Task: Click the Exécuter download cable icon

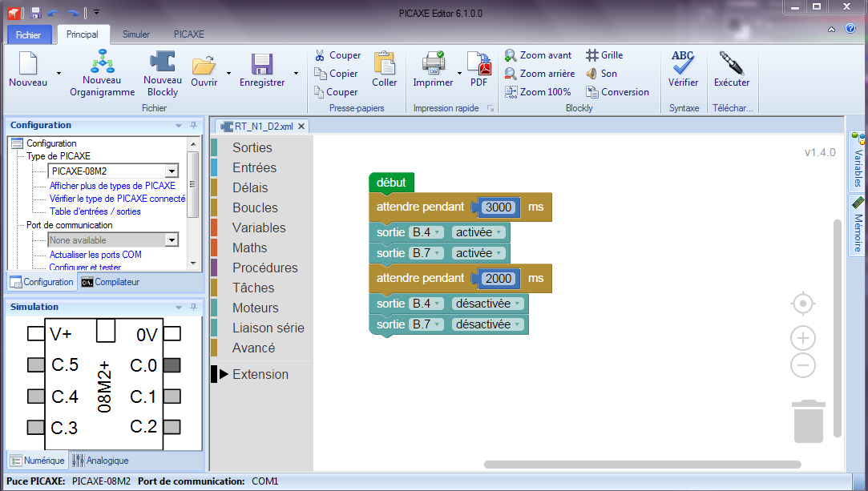Action: (731, 62)
